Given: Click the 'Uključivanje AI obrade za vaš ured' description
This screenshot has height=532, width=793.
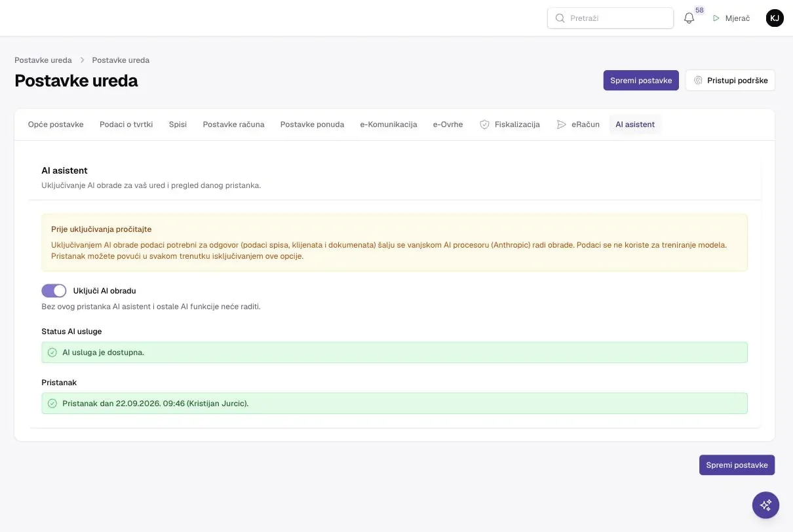Looking at the screenshot, I should point(151,185).
